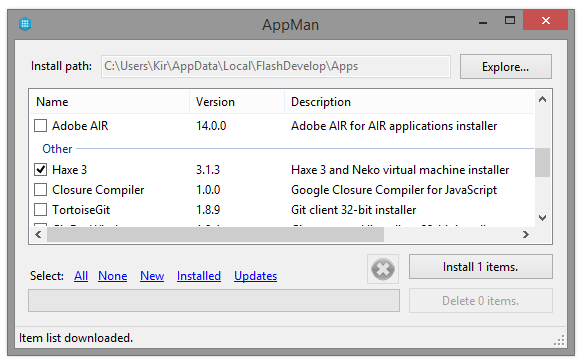
Task: Click the TortoiseGit item name
Action: (81, 210)
